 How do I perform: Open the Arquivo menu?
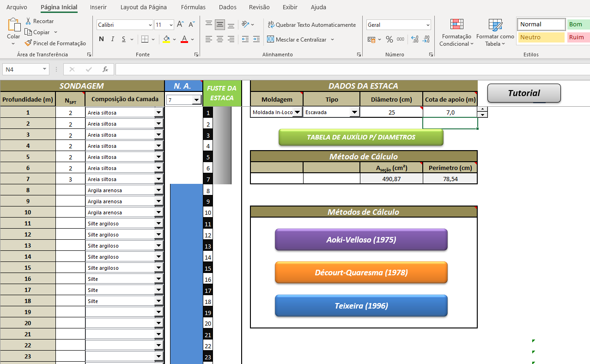tap(17, 7)
